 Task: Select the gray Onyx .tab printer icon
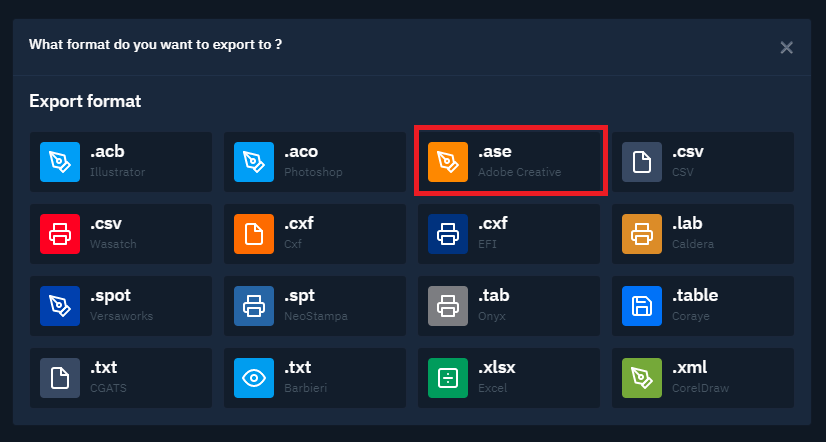pyautogui.click(x=448, y=306)
